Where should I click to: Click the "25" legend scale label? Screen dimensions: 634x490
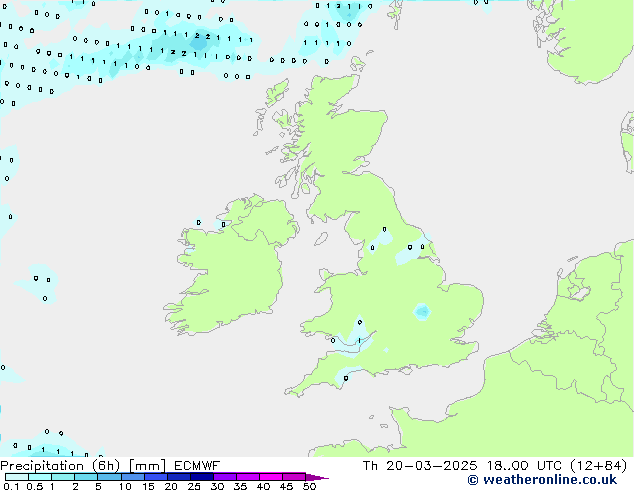(x=194, y=486)
